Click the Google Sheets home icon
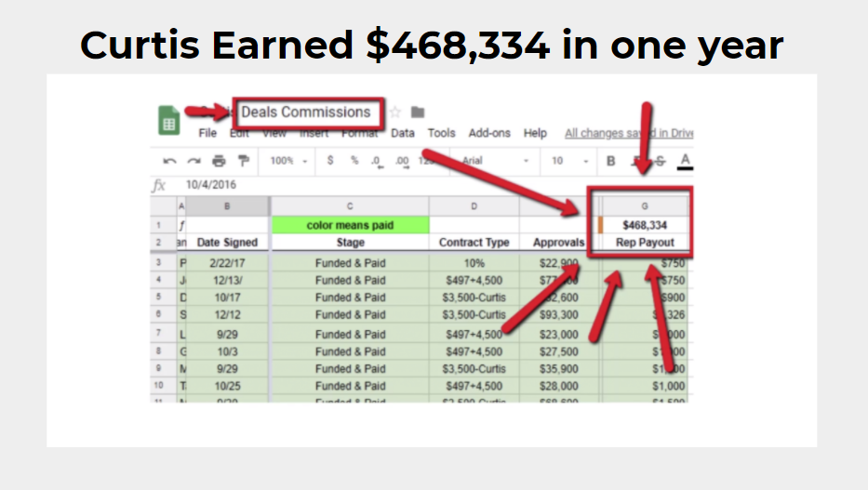This screenshot has width=868, height=490. 169,121
